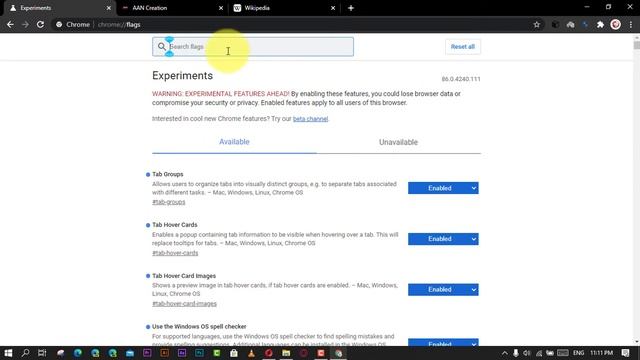
Task: Click the Chrome icon on the taskbar
Action: [338, 353]
